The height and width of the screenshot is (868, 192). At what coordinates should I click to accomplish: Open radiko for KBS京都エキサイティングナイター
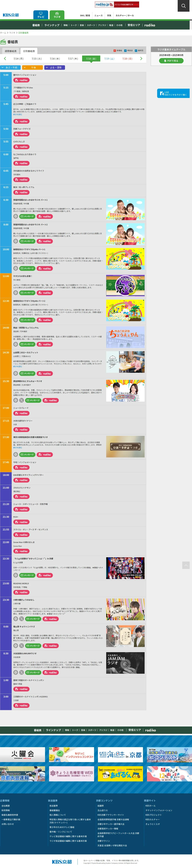click(x=22, y=480)
